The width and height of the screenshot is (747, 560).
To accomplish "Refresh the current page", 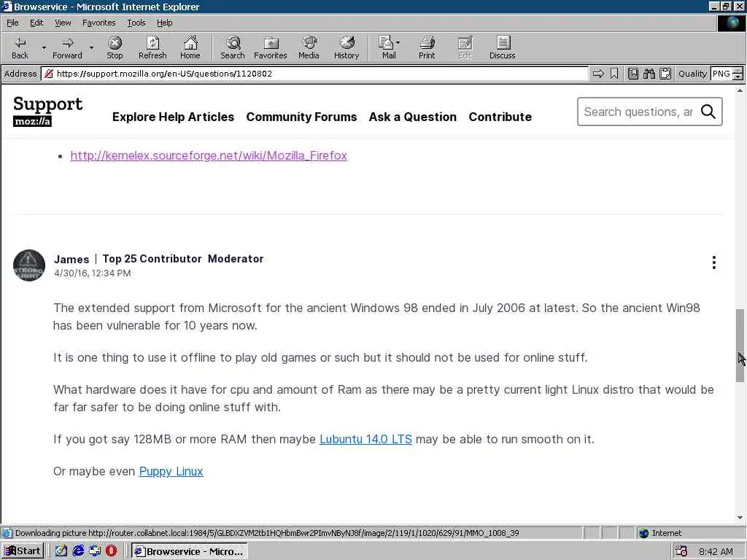I will pyautogui.click(x=152, y=47).
